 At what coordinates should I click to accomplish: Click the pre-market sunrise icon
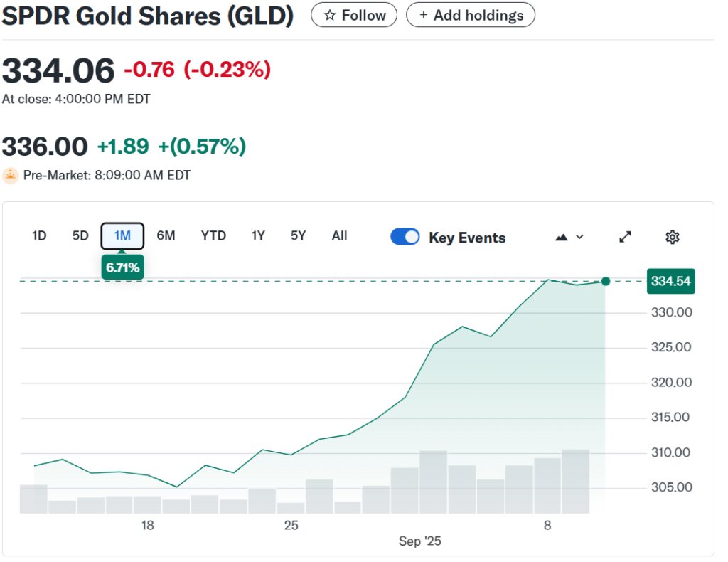[11, 176]
